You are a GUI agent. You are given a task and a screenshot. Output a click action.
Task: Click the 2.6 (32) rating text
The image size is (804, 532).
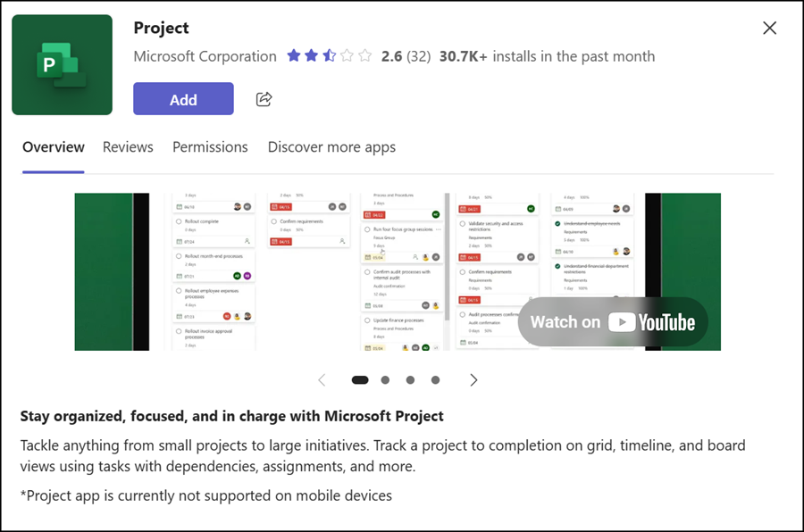[x=406, y=56]
